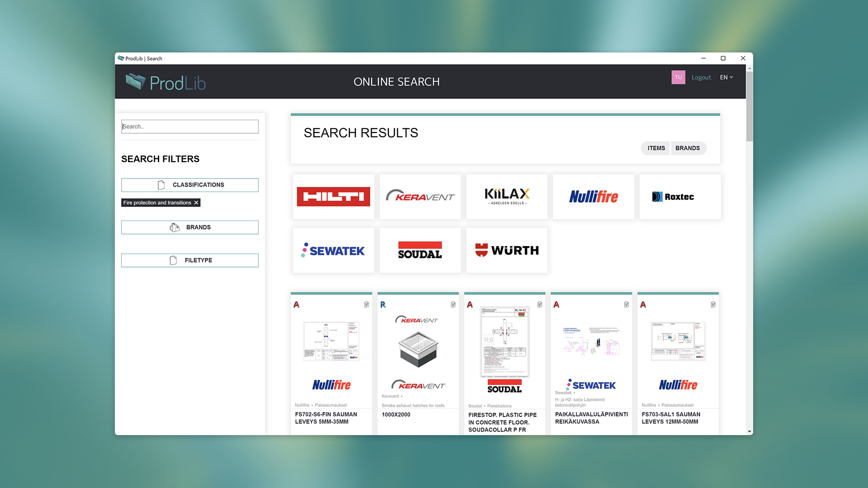Click document icon on Sewatek card
This screenshot has width=868, height=488.
(627, 305)
